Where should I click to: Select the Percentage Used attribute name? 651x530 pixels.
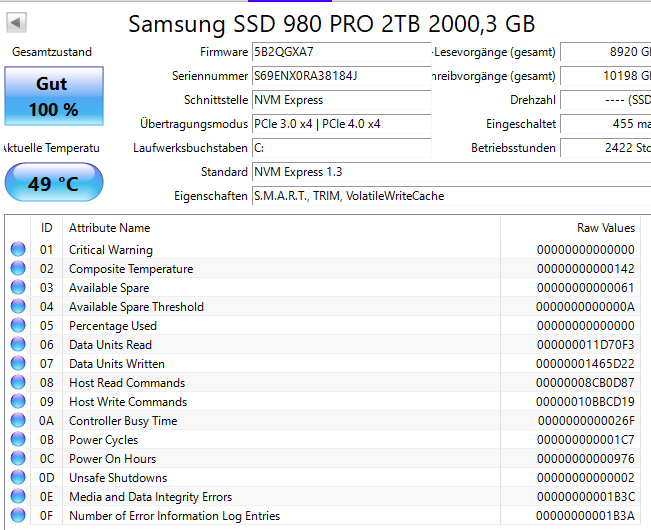pyautogui.click(x=113, y=326)
